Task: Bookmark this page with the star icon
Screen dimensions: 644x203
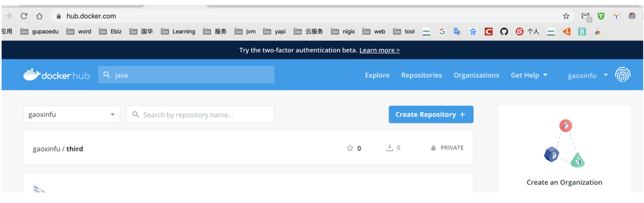Action: point(566,16)
